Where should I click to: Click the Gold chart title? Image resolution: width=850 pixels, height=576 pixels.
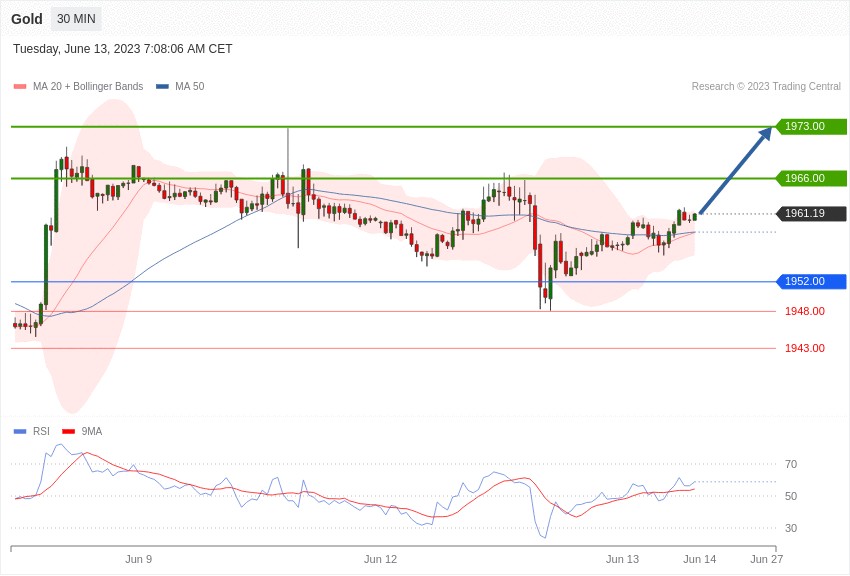27,19
